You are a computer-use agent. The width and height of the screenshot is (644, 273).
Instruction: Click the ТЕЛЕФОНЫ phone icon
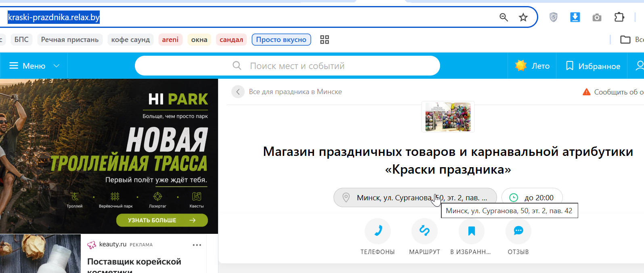(x=378, y=231)
